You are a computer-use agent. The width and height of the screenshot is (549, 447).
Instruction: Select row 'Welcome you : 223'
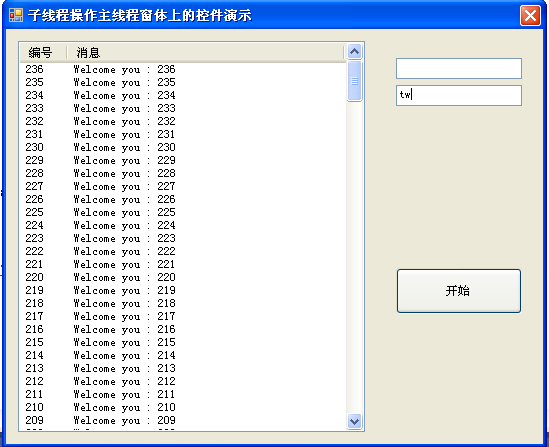(183, 238)
